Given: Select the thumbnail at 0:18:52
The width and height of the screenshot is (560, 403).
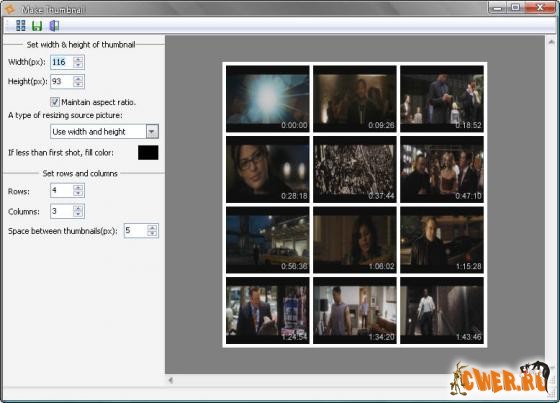Looking at the screenshot, I should [x=442, y=99].
